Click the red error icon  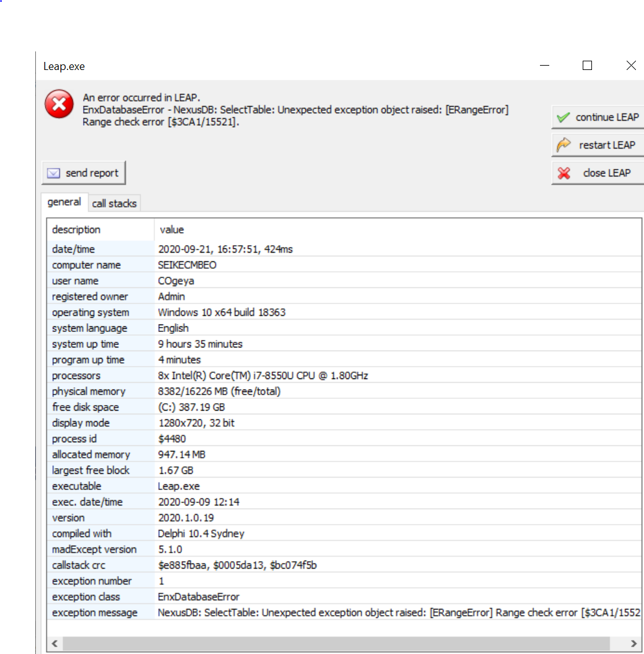59,104
